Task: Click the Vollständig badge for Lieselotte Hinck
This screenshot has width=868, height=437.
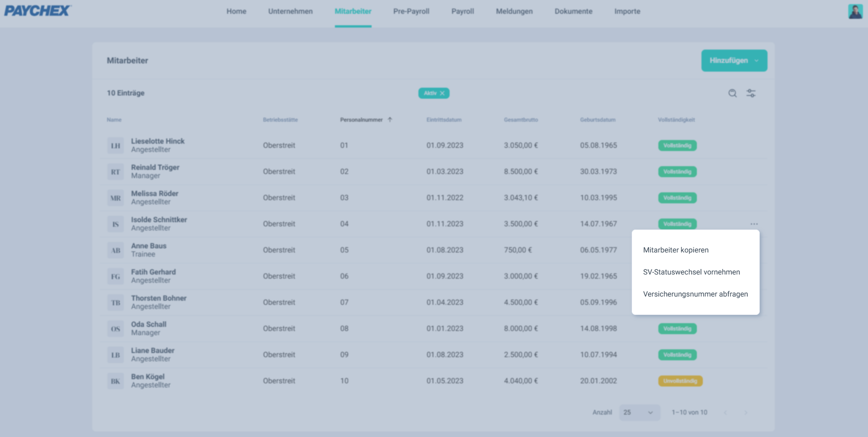Action: 677,146
